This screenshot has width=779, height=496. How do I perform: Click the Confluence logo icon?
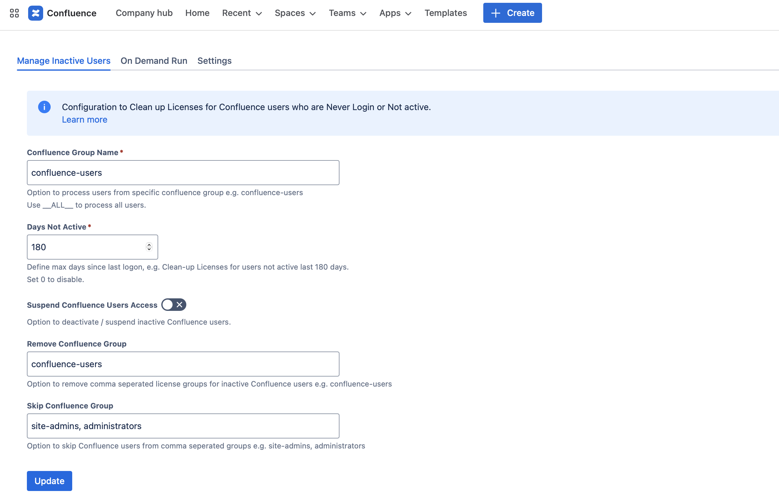(36, 13)
